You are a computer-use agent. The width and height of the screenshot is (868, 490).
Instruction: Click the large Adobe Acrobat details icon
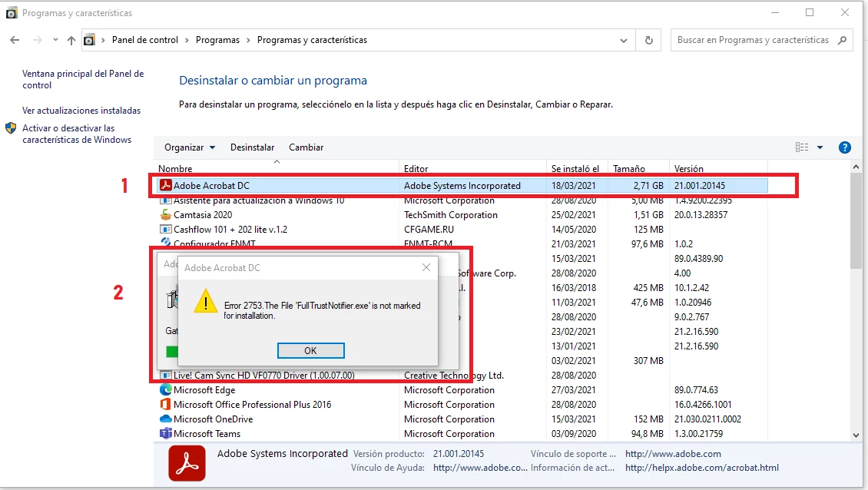187,464
